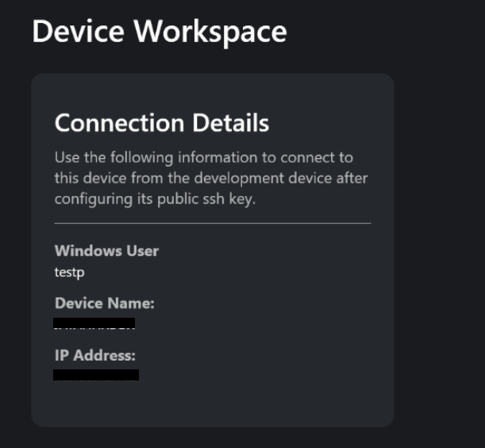
Task: Select the redacted IP address value
Action: coord(96,375)
